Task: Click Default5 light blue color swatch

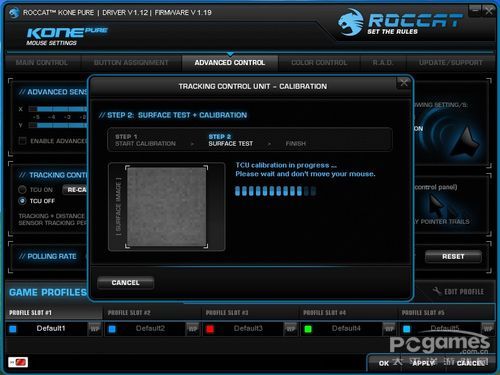Action: (x=407, y=329)
